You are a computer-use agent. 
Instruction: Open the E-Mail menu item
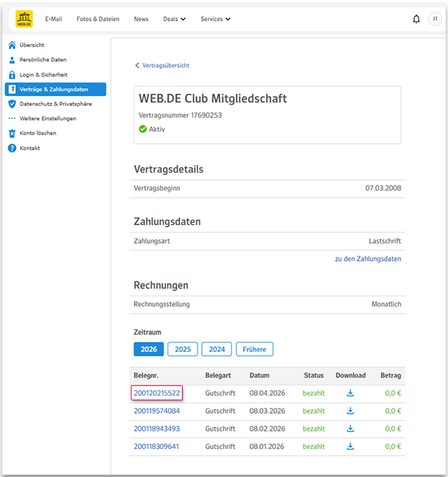click(x=54, y=19)
